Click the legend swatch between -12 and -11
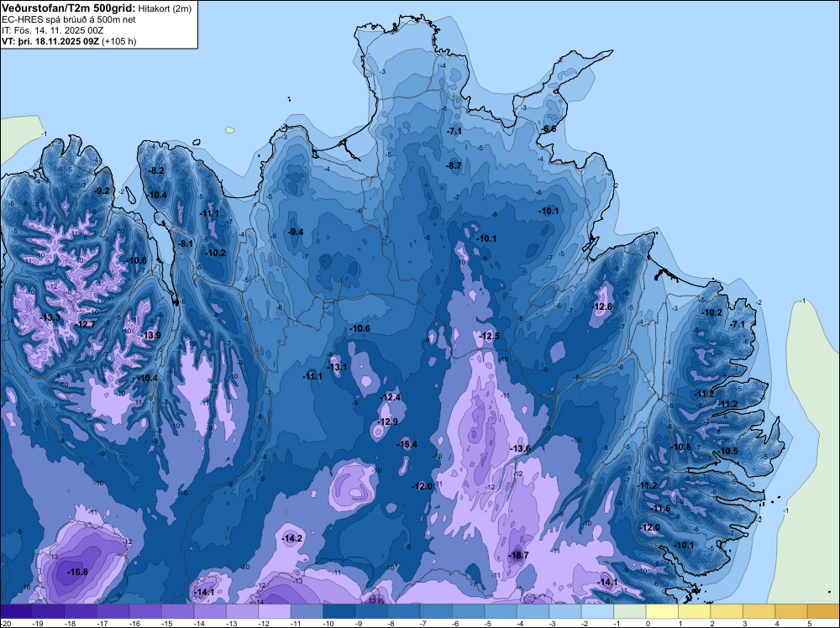 275,611
